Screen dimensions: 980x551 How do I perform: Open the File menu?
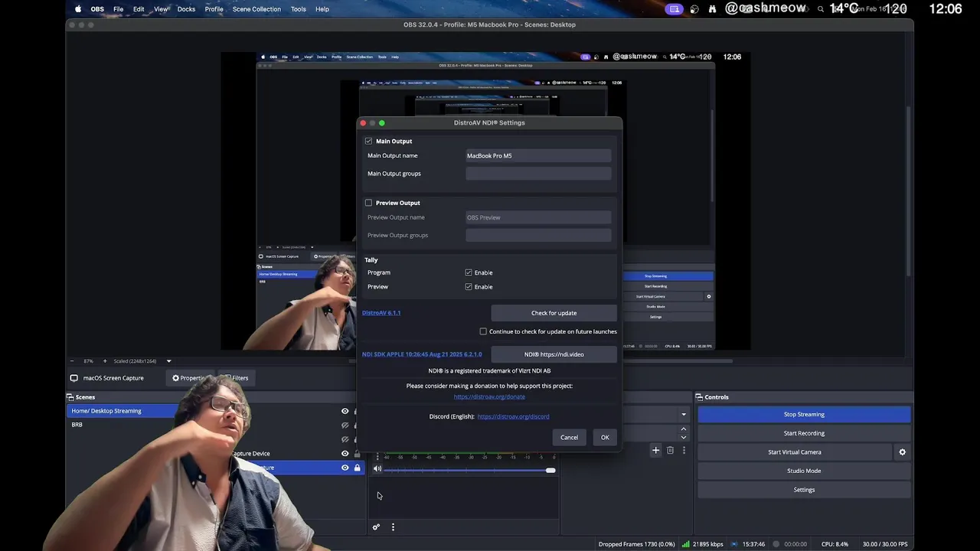tap(118, 9)
